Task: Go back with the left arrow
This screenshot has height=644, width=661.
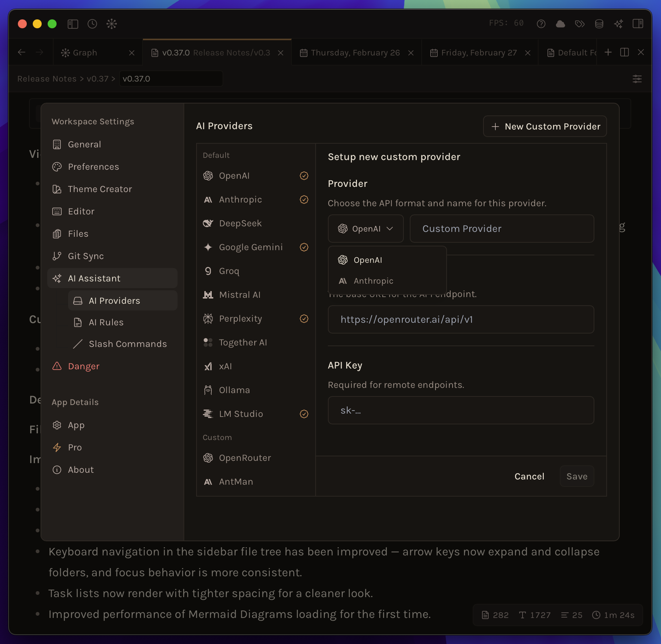Action: click(x=22, y=52)
